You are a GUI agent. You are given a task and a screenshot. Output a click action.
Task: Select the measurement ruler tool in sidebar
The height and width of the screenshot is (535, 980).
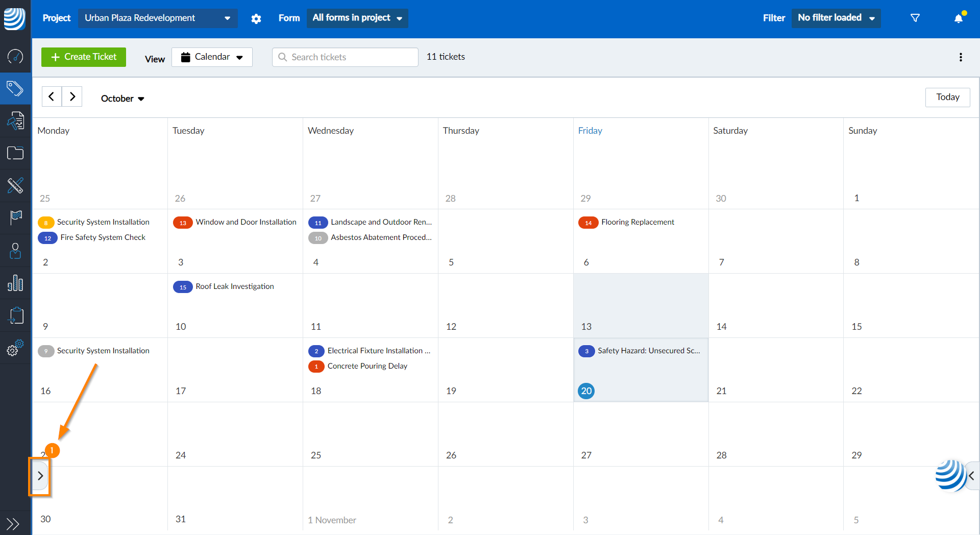coord(15,186)
